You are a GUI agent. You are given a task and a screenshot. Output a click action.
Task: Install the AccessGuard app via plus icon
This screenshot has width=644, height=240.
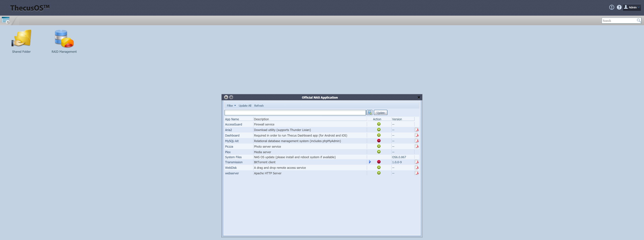(379, 124)
